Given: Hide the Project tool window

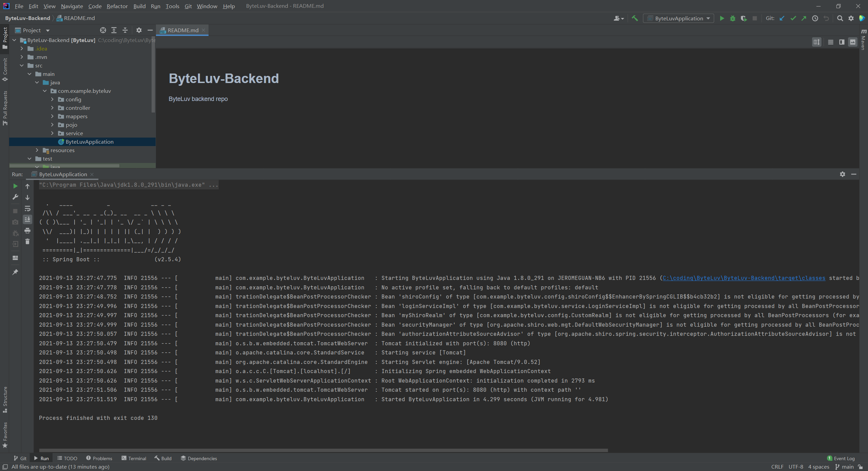Looking at the screenshot, I should (150, 30).
